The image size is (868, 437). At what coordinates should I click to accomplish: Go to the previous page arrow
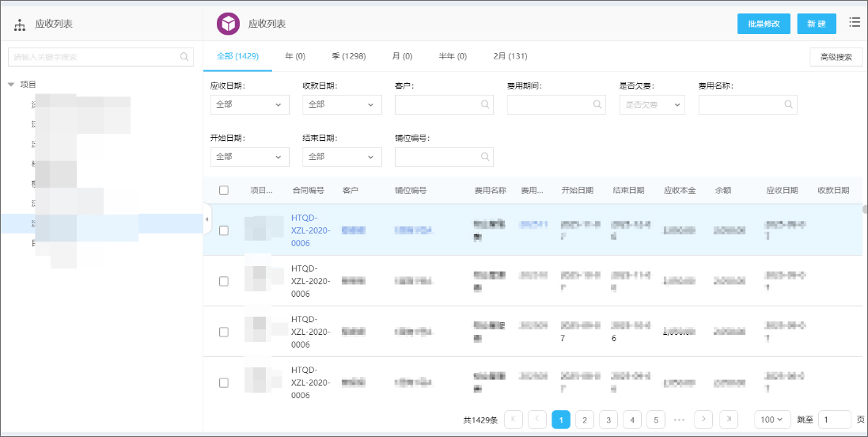[537, 420]
